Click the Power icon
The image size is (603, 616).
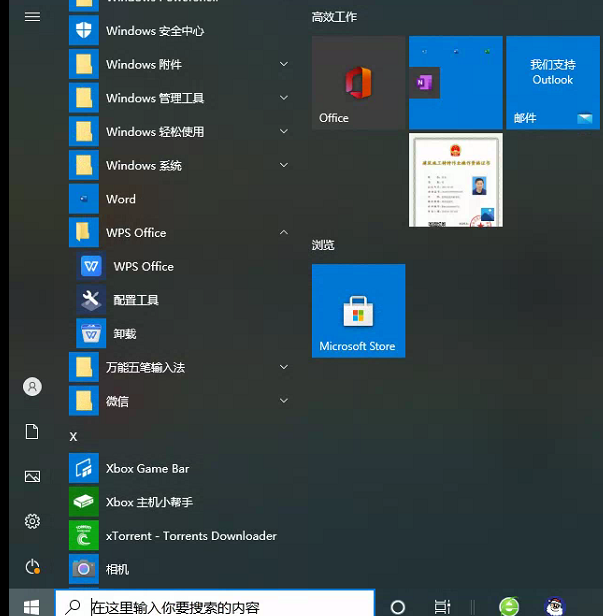click(32, 567)
